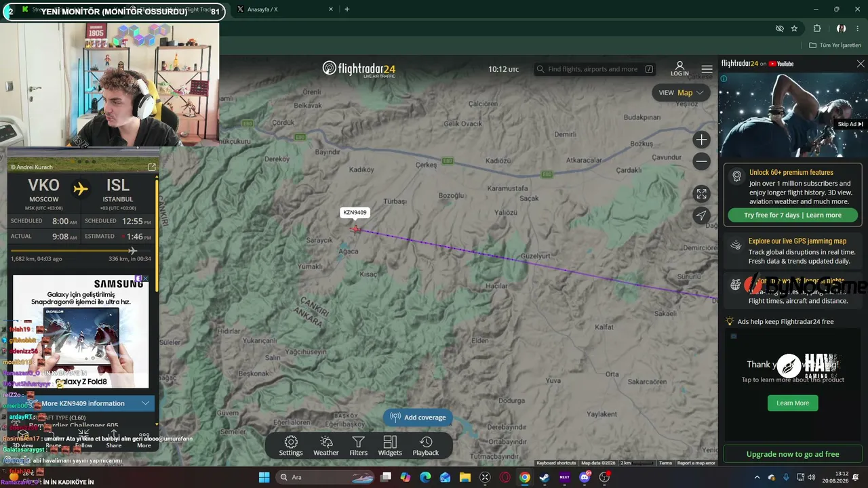
Task: Open Task View on the taskbar
Action: click(x=386, y=477)
